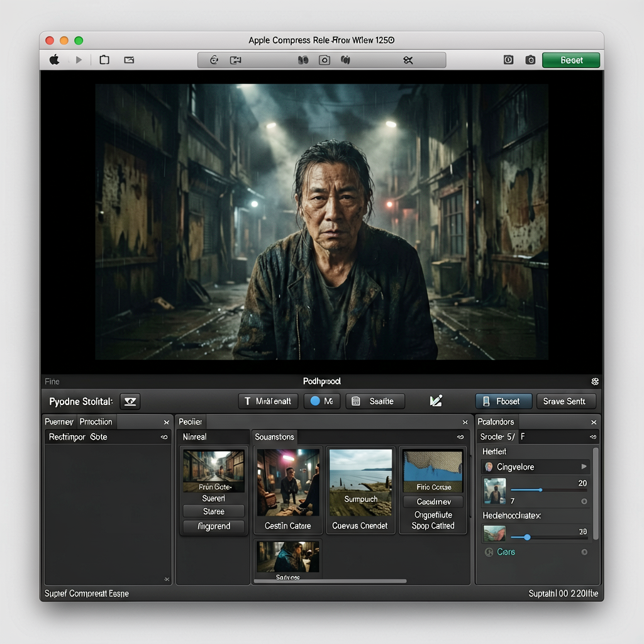
Task: Open the Souanstions tab
Action: tap(274, 437)
